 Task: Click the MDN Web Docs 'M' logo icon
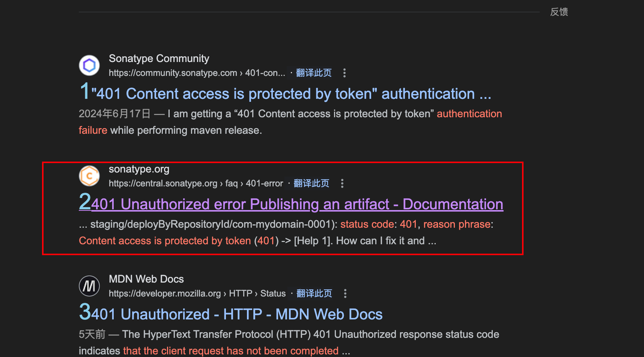[x=89, y=286]
